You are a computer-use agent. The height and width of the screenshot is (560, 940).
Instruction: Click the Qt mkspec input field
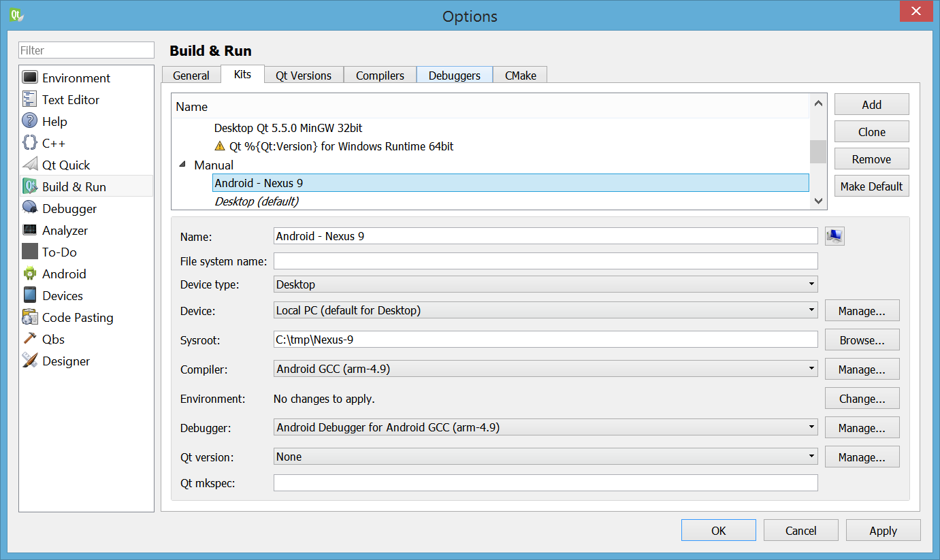tap(545, 482)
